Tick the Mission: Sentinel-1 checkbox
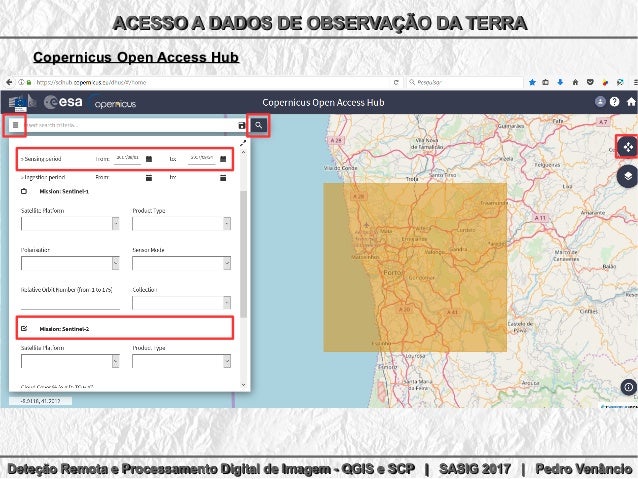638x479 pixels. [x=24, y=191]
